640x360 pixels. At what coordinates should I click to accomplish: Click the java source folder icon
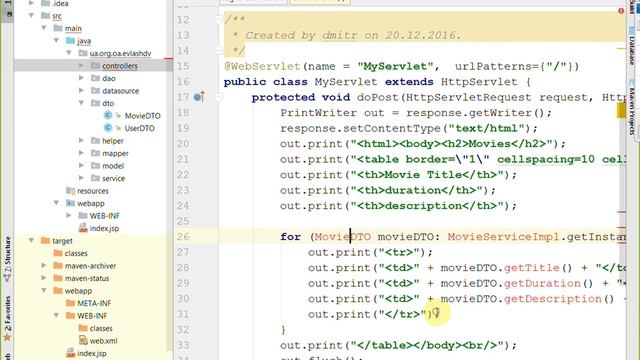(x=71, y=40)
